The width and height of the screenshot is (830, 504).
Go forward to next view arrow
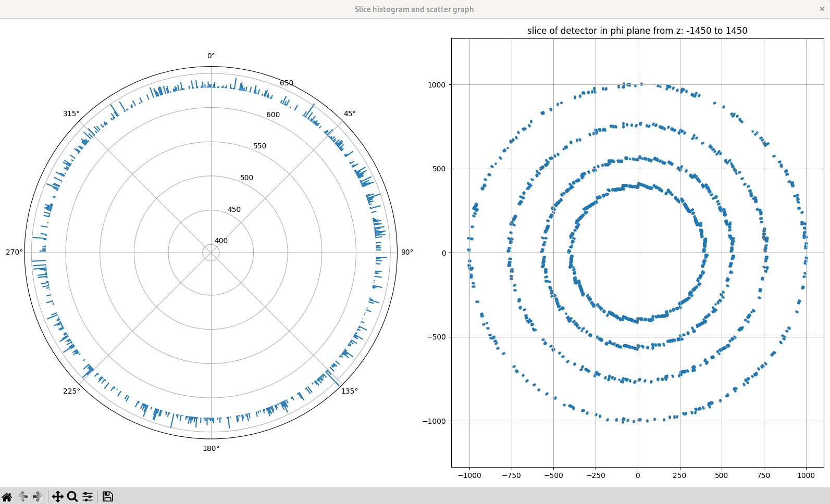38,497
